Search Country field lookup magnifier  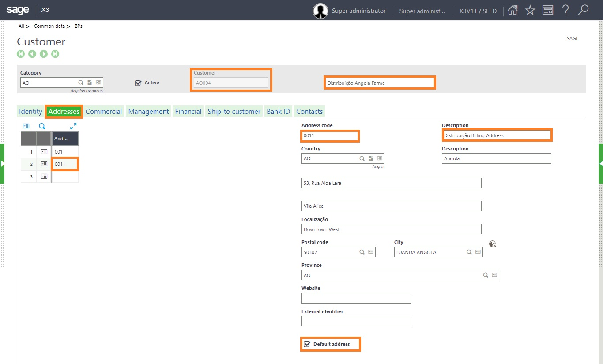point(362,158)
